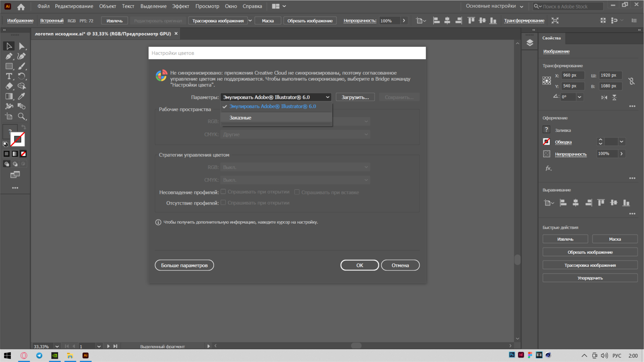Select the Direct Selection tool
The image size is (644, 362).
click(x=22, y=46)
